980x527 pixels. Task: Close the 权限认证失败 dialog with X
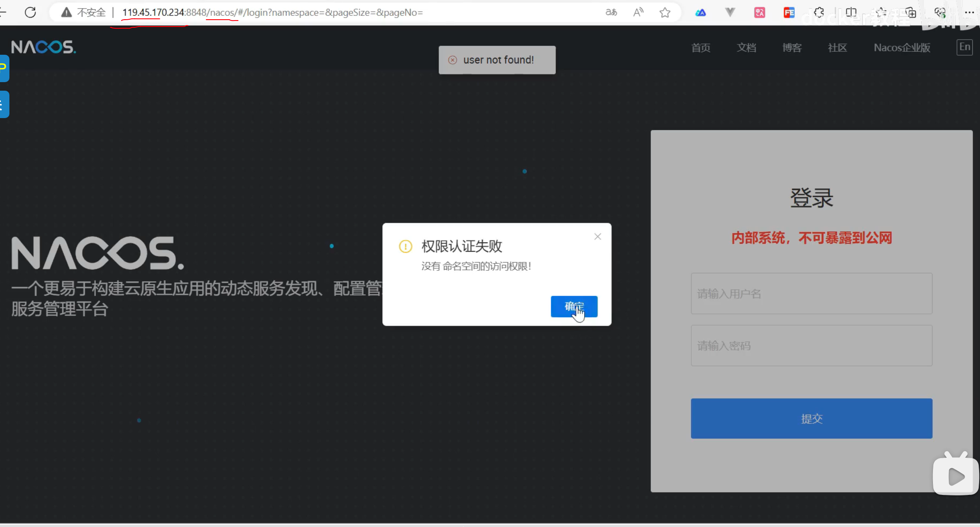pyautogui.click(x=598, y=237)
